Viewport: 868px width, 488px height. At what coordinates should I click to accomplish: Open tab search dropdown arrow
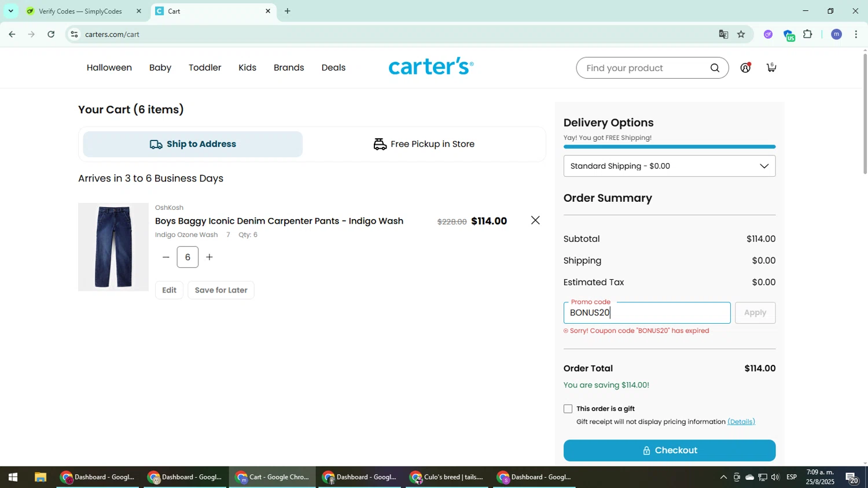tap(10, 11)
